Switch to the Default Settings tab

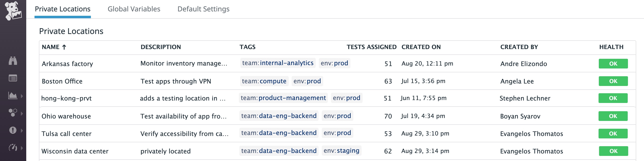point(203,9)
